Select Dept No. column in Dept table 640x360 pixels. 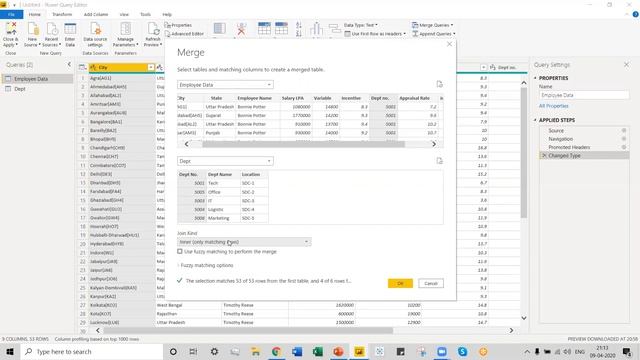191,174
